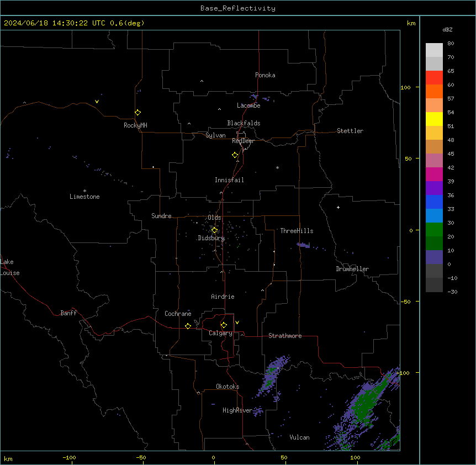Click the yellow diamond marker above RockyMH
The image size is (476, 465).
click(137, 113)
